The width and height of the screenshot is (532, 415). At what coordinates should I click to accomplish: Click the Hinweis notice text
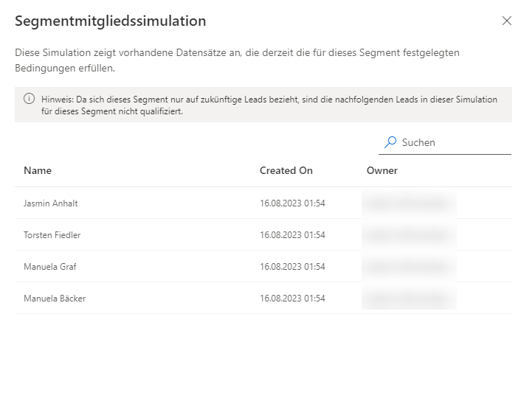click(269, 105)
